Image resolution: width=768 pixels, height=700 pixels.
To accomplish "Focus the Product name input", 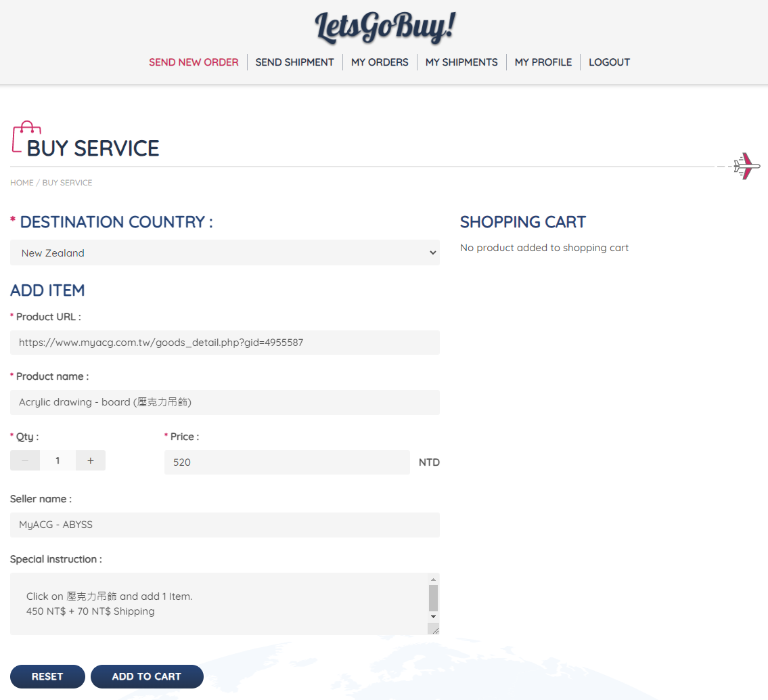I will [x=225, y=402].
